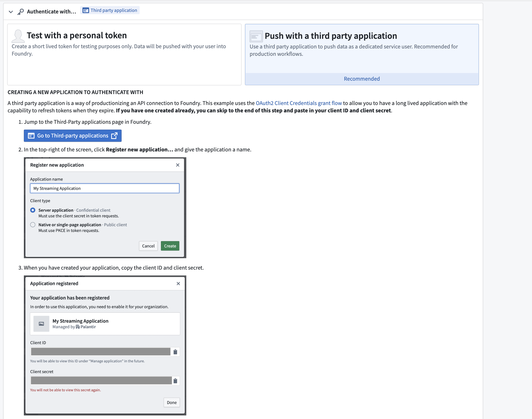Click the key icon beside Authenticate with

[x=21, y=12]
